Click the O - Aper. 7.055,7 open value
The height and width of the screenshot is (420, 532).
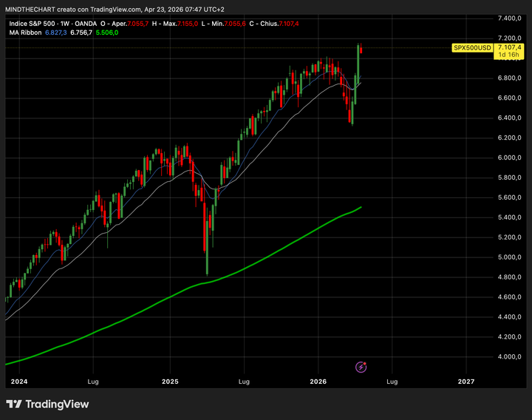click(125, 24)
